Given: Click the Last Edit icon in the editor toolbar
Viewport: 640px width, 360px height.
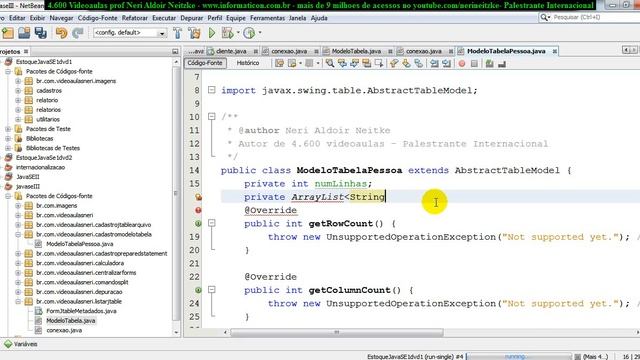Looking at the screenshot, I should coord(279,63).
